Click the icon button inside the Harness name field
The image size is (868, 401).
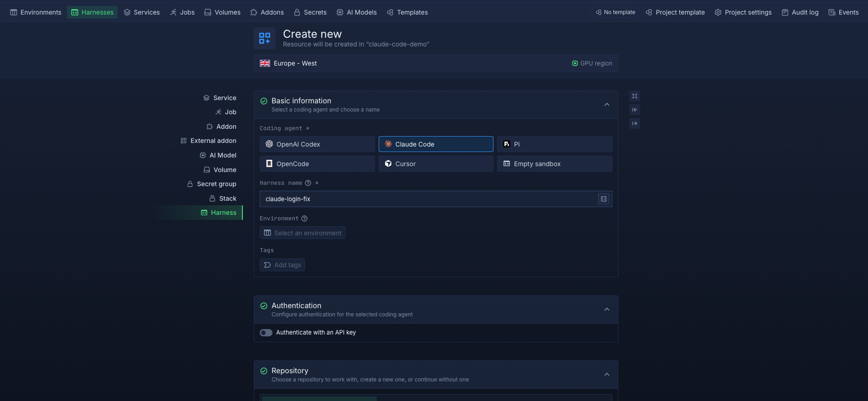604,199
